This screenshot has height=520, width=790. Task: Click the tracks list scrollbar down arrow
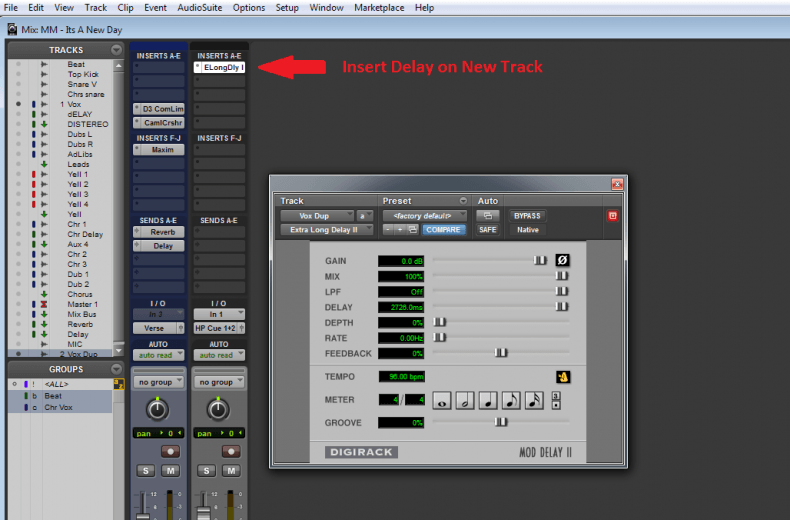pos(119,350)
